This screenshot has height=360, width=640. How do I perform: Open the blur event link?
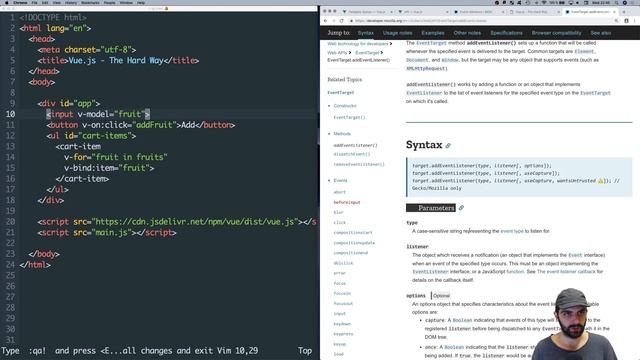[x=338, y=212]
